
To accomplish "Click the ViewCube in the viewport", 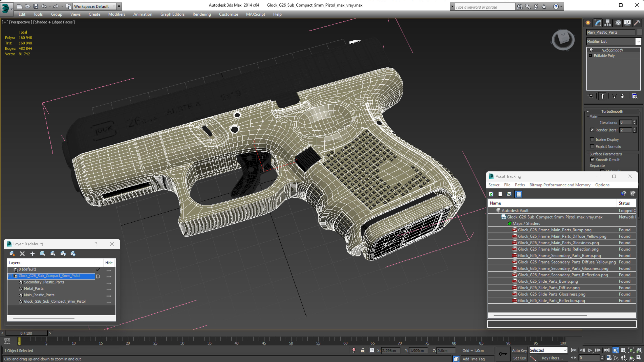I will [x=563, y=39].
